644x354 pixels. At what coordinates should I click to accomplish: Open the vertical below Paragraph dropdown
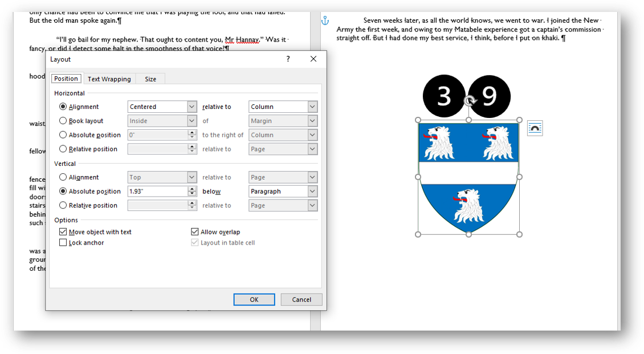312,192
